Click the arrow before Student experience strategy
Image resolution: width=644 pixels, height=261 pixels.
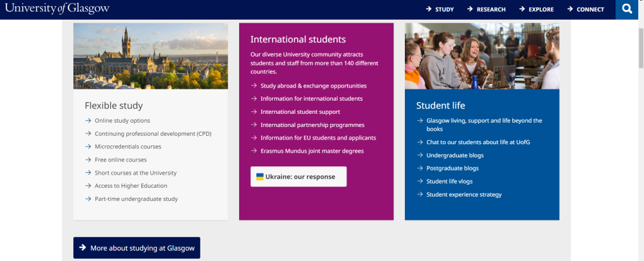420,194
